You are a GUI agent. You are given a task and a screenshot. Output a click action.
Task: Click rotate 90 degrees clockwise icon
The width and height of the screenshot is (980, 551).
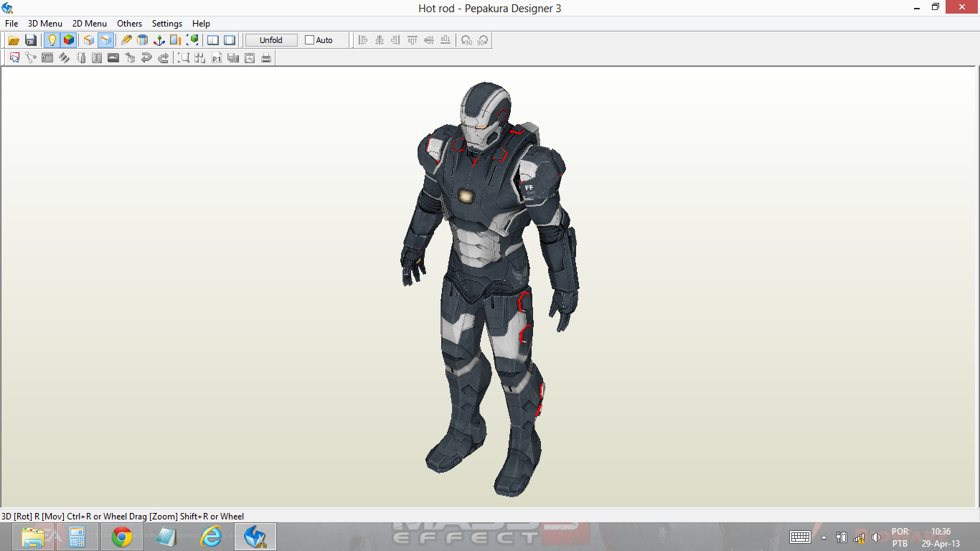point(483,40)
